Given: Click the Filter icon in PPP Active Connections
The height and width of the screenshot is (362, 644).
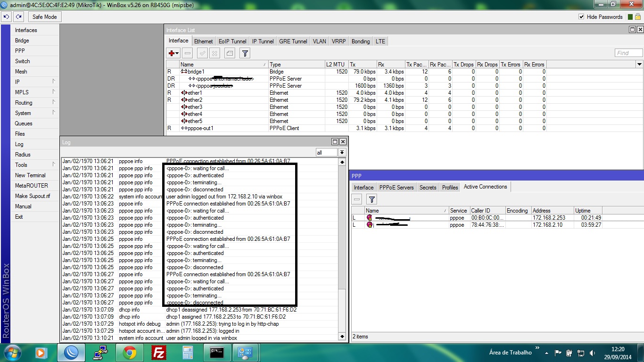Looking at the screenshot, I should [372, 199].
